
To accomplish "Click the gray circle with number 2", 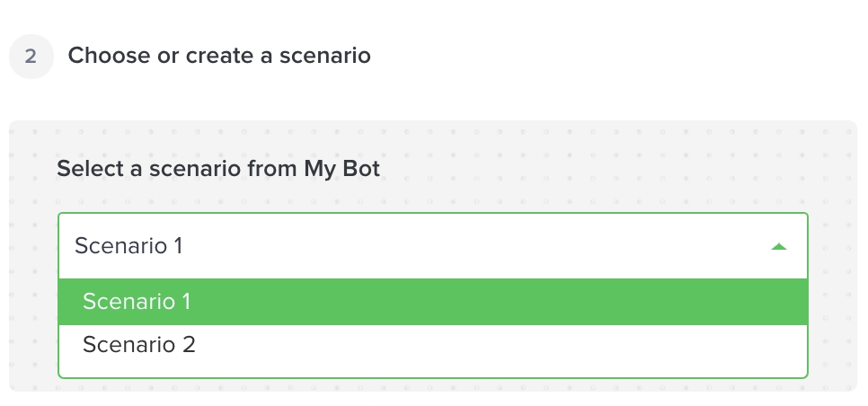I will (31, 57).
